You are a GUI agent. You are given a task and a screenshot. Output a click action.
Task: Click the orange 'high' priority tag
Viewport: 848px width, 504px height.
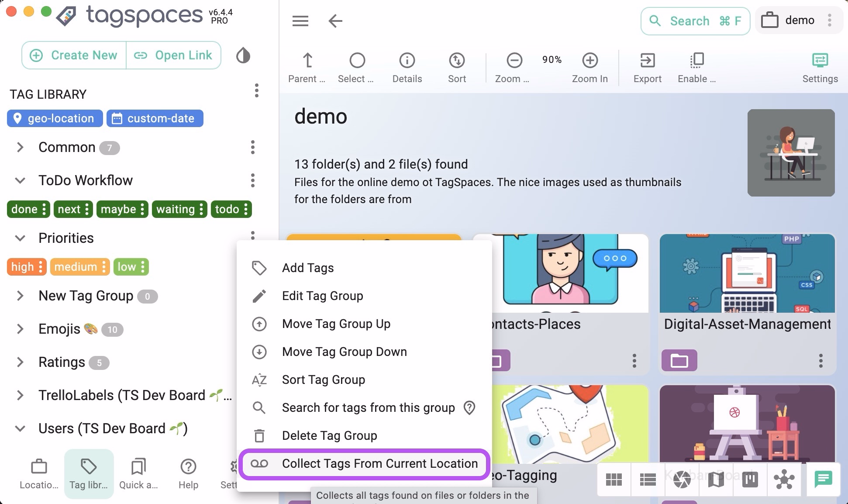pyautogui.click(x=22, y=266)
